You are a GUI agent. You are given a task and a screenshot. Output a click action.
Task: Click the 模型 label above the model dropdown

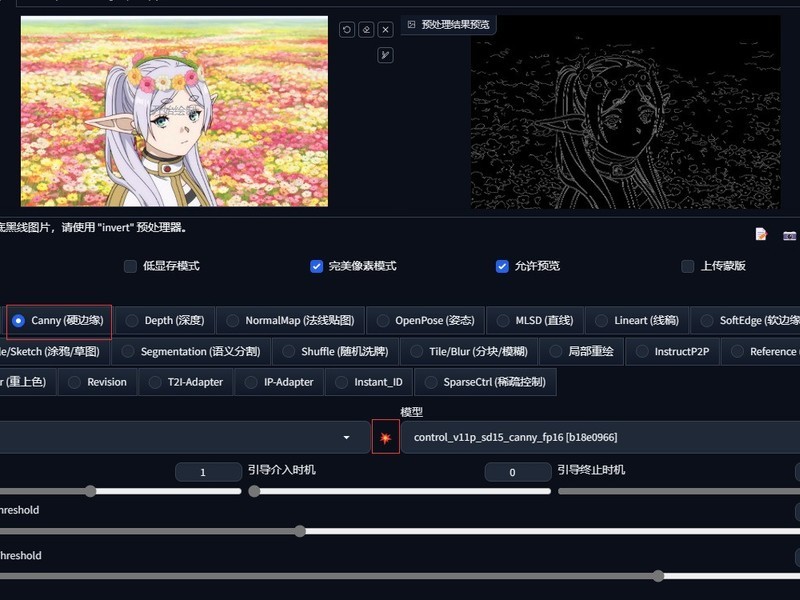[x=412, y=412]
